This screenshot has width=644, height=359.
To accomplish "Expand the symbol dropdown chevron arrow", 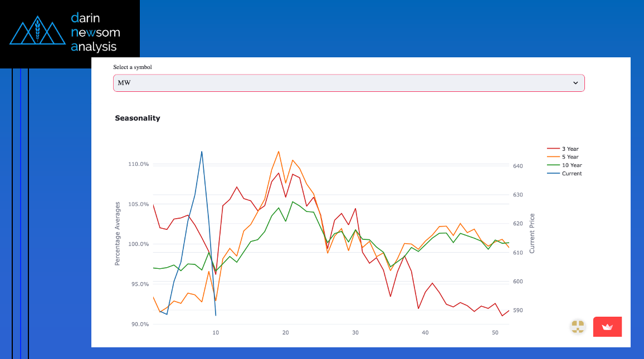I will coord(575,83).
